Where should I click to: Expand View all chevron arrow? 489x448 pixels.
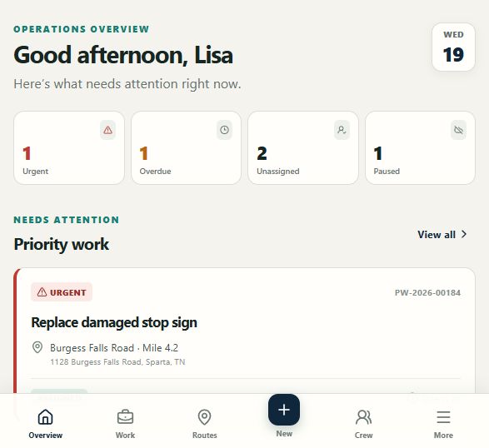464,234
